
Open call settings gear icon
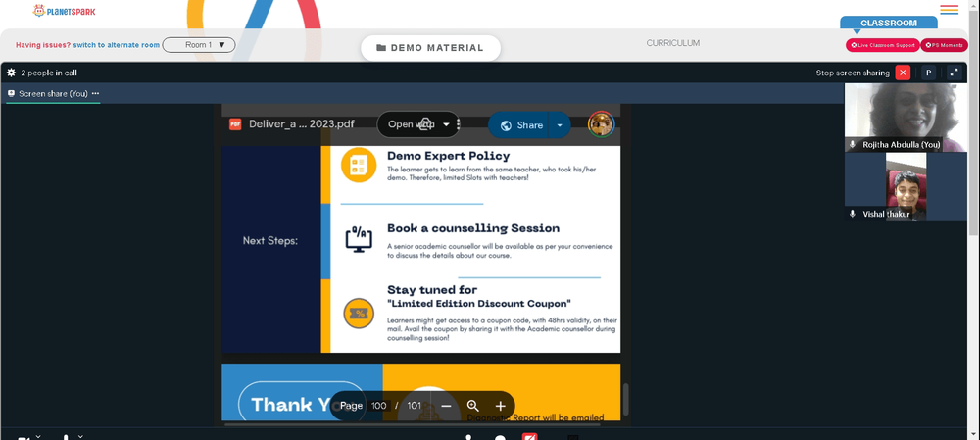11,73
